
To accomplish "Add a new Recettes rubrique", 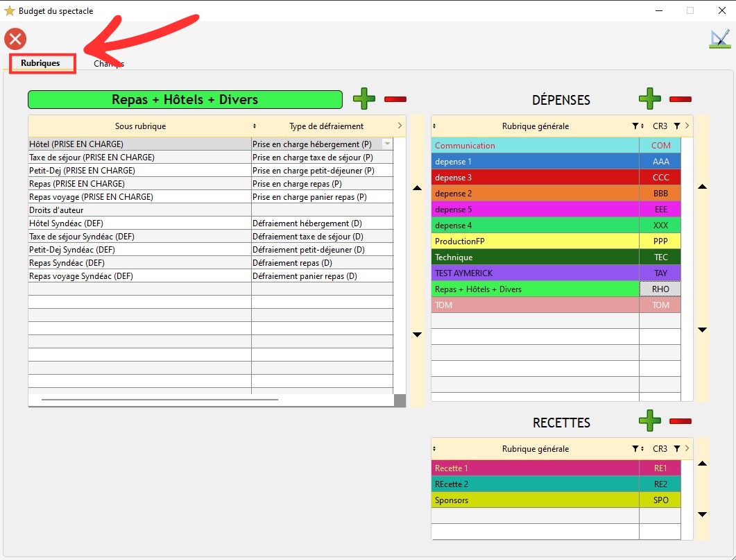I will click(650, 421).
